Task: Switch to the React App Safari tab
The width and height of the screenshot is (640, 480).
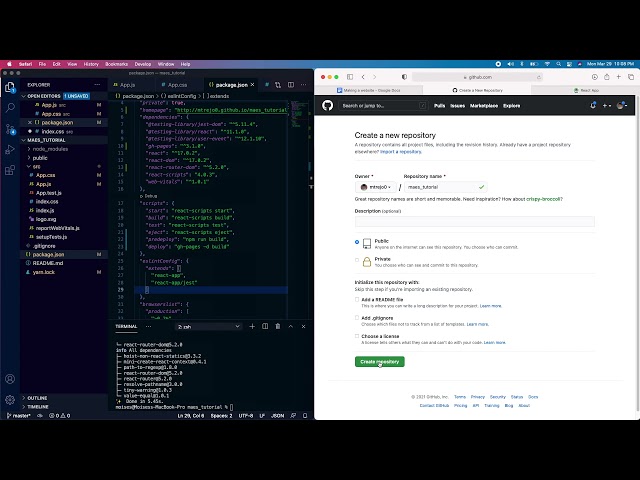Action: [x=586, y=90]
